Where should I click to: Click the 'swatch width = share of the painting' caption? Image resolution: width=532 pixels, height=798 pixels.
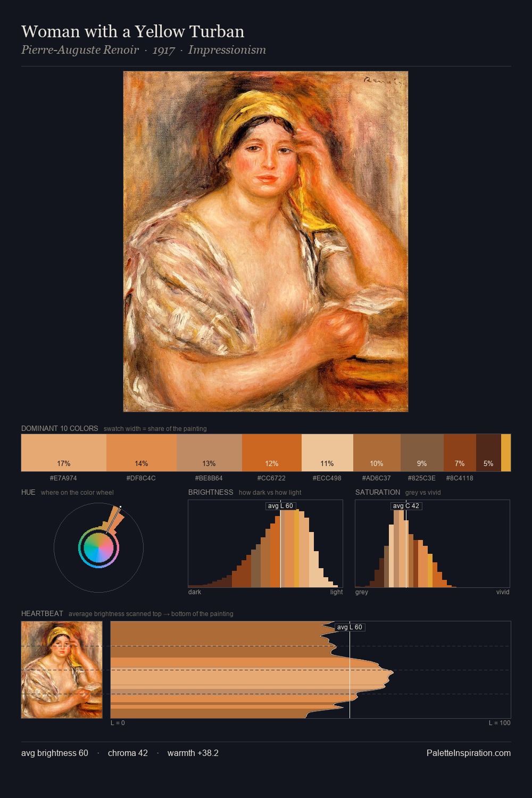(155, 429)
